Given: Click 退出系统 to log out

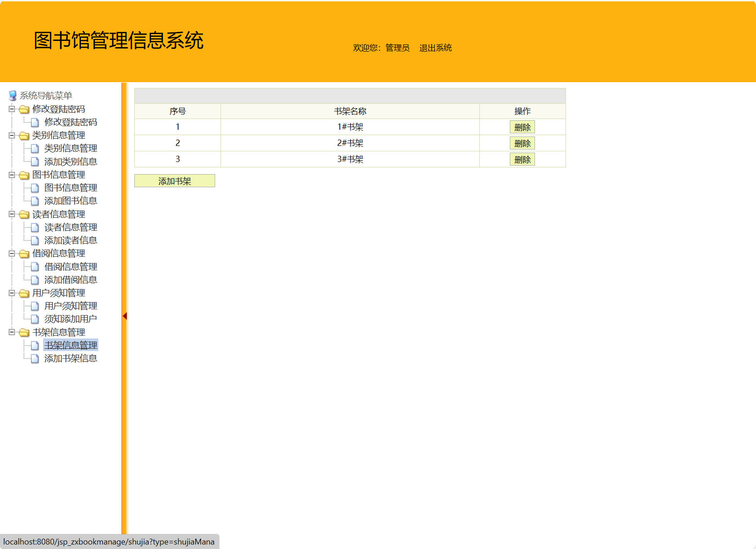Looking at the screenshot, I should tap(435, 48).
